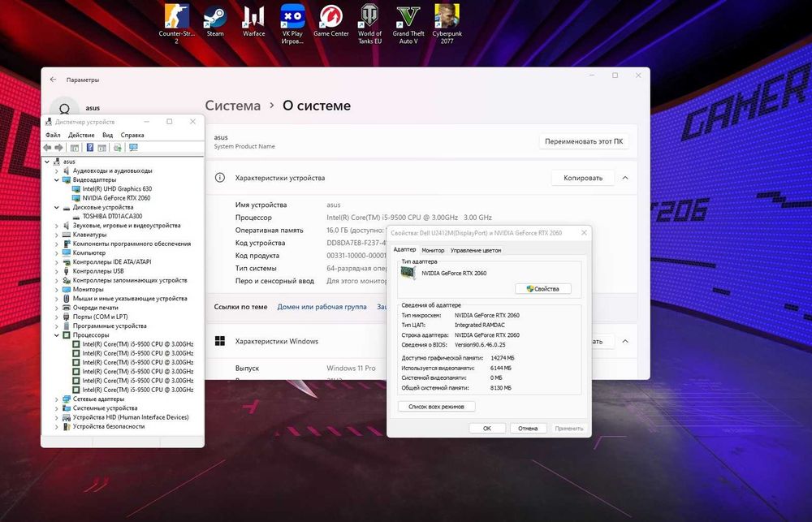The width and height of the screenshot is (812, 522).
Task: Click the asus user avatar in Параметры
Action: tap(64, 108)
